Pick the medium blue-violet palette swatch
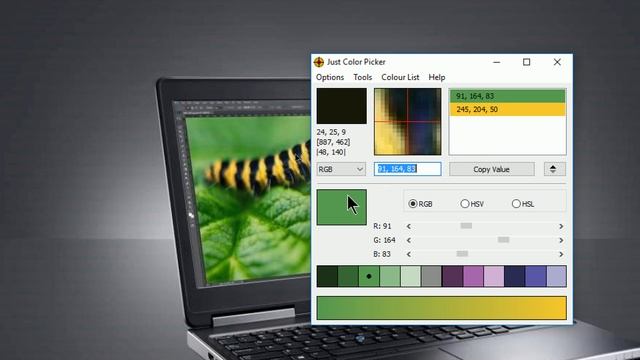The image size is (640, 360). 536,276
